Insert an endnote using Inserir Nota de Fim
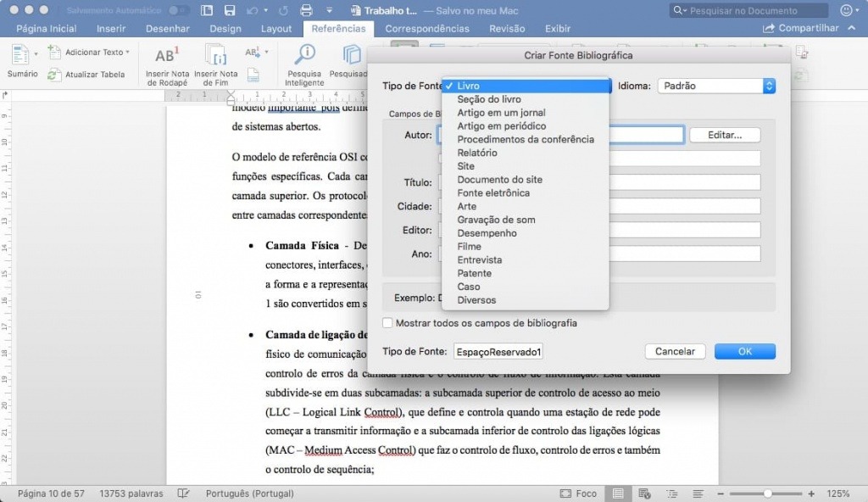The height and width of the screenshot is (502, 868). [218, 66]
